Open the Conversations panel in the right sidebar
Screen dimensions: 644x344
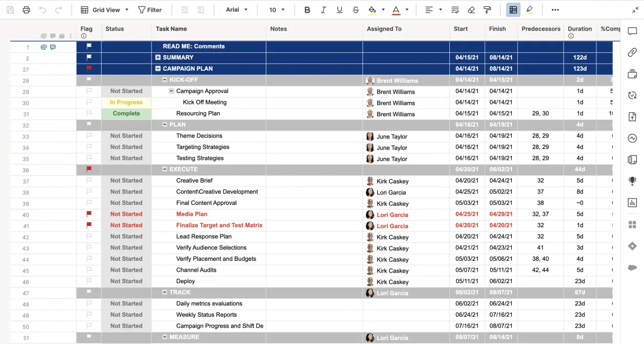coord(632,31)
